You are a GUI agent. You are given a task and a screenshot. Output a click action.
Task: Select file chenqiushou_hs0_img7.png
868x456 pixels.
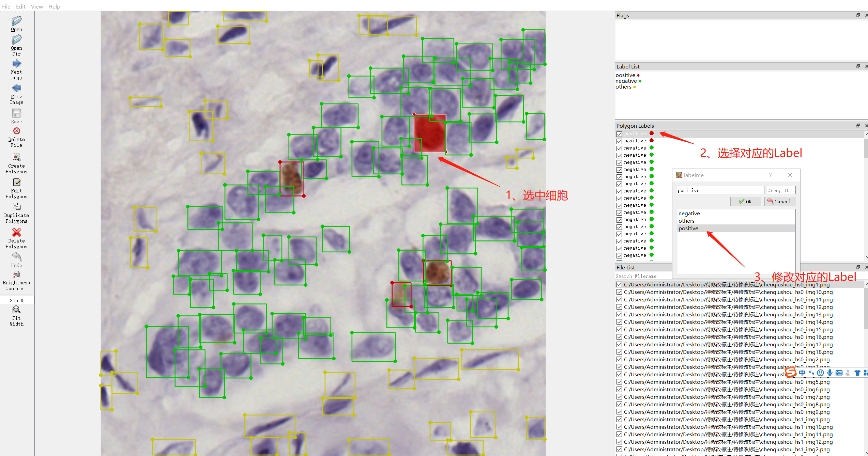pyautogui.click(x=727, y=397)
